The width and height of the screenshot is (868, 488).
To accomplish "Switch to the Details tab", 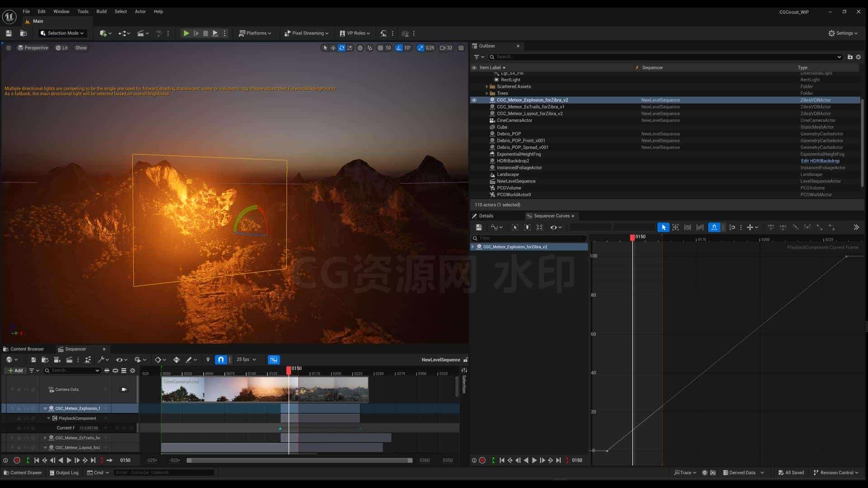I will 483,216.
